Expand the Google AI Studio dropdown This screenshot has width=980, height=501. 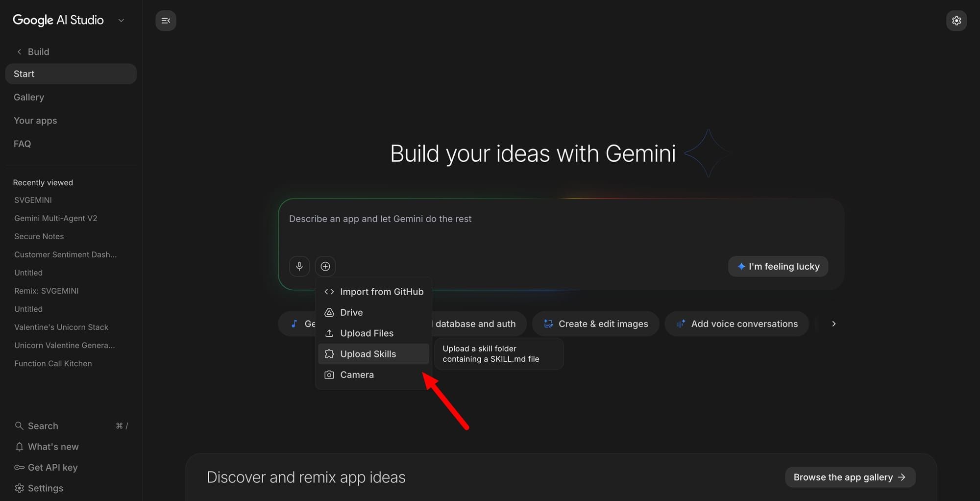click(121, 20)
